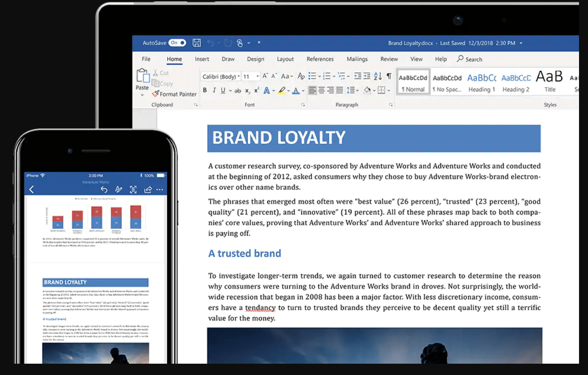Screen dimensions: 588x375
Task: Toggle the AutoSave switch
Action: point(178,43)
